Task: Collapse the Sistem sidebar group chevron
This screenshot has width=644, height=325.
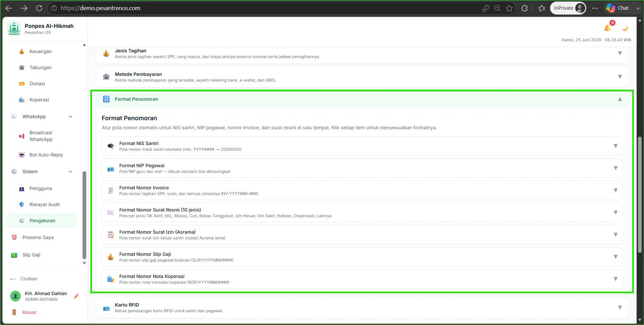Action: pos(70,172)
